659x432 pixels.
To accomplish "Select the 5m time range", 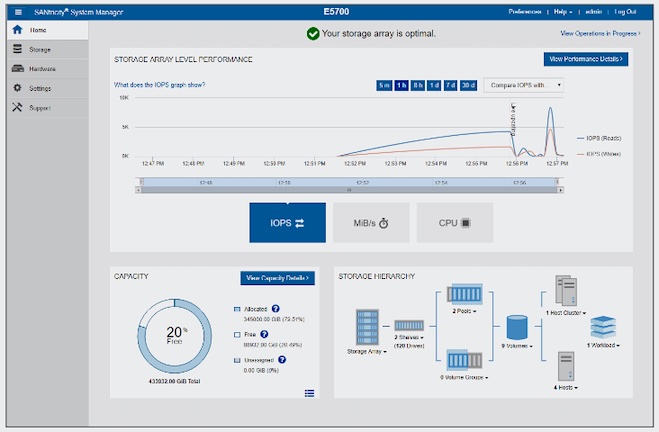I will click(x=384, y=85).
